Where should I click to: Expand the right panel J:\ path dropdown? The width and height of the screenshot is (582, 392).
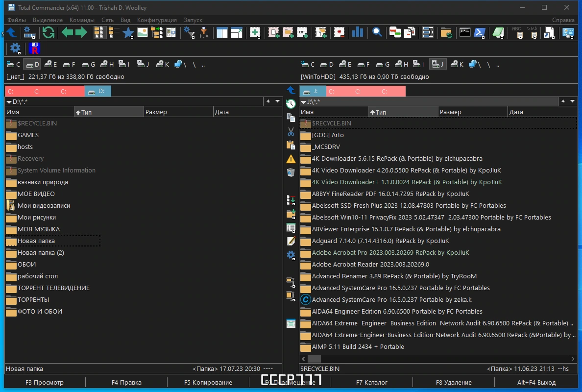pos(303,102)
